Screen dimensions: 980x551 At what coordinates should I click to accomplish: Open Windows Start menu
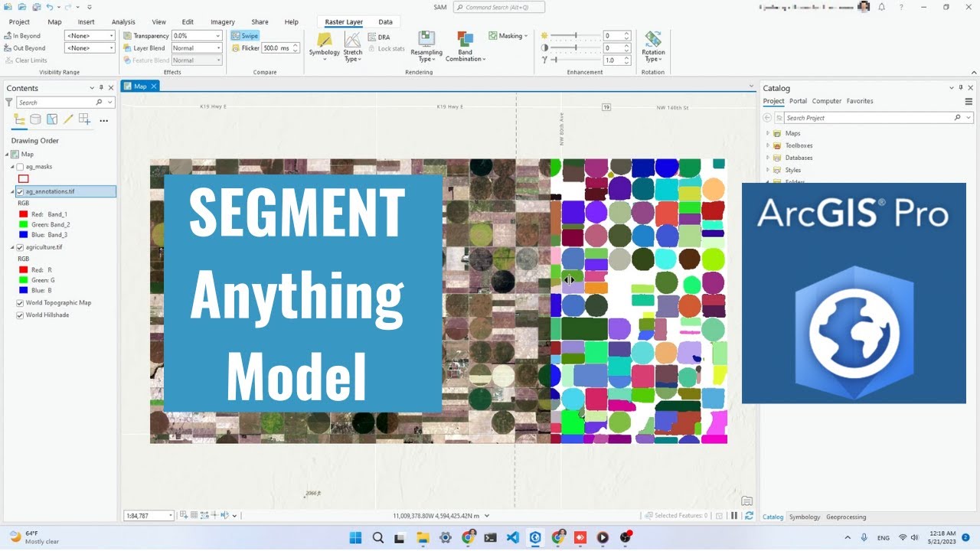click(355, 537)
